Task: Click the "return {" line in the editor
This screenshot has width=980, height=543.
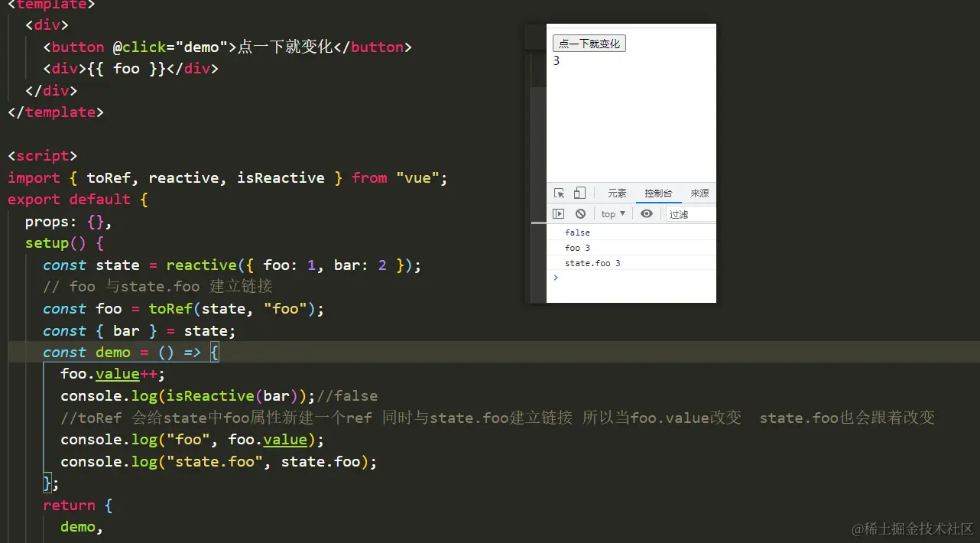Action: [x=78, y=506]
